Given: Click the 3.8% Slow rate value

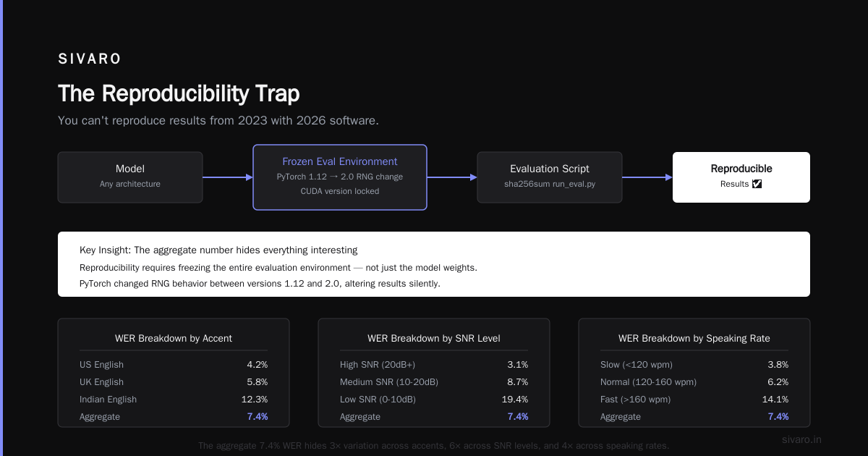Looking at the screenshot, I should pyautogui.click(x=778, y=365).
